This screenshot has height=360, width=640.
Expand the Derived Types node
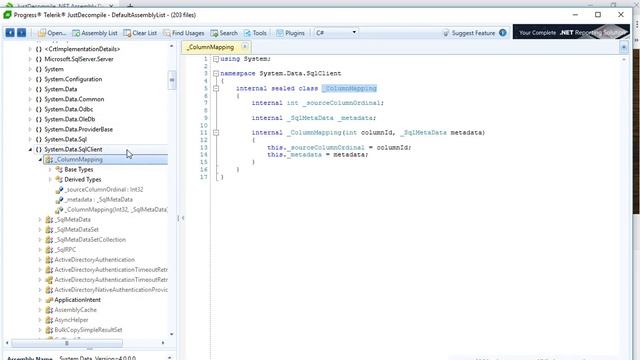point(50,180)
